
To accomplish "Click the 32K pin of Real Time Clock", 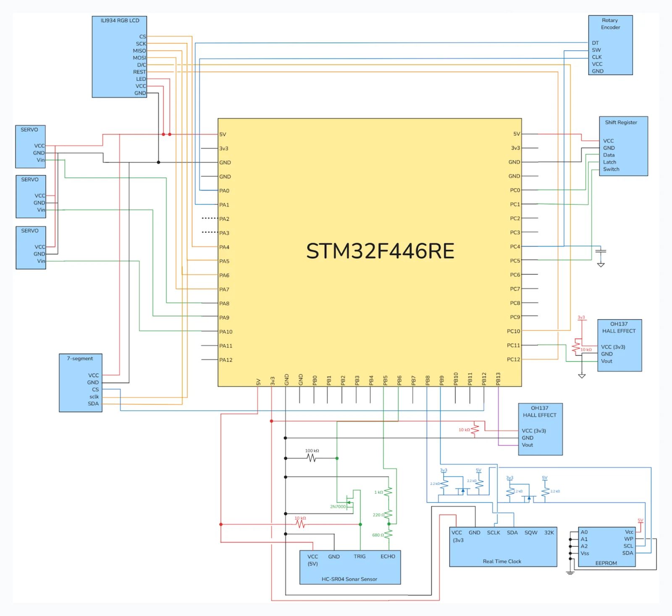I will pyautogui.click(x=549, y=532).
